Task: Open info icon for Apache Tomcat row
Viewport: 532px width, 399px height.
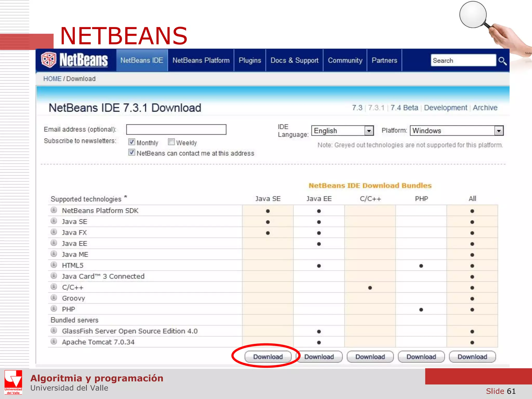Action: tap(54, 341)
